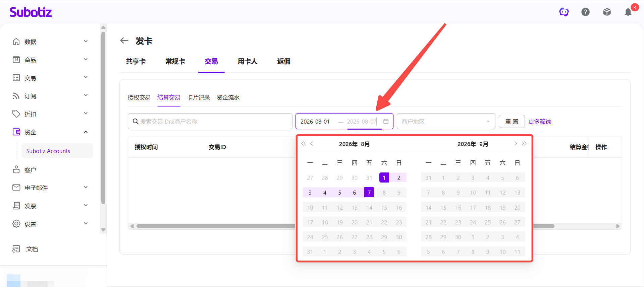Expand the 商品 sidebar menu chevron
644x287 pixels.
click(x=86, y=59)
